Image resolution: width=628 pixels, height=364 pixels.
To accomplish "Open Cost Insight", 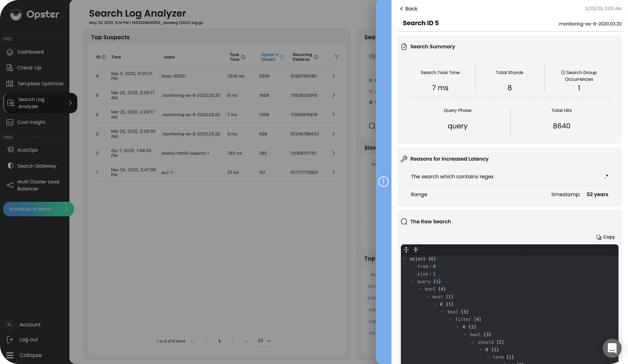I will coord(32,122).
